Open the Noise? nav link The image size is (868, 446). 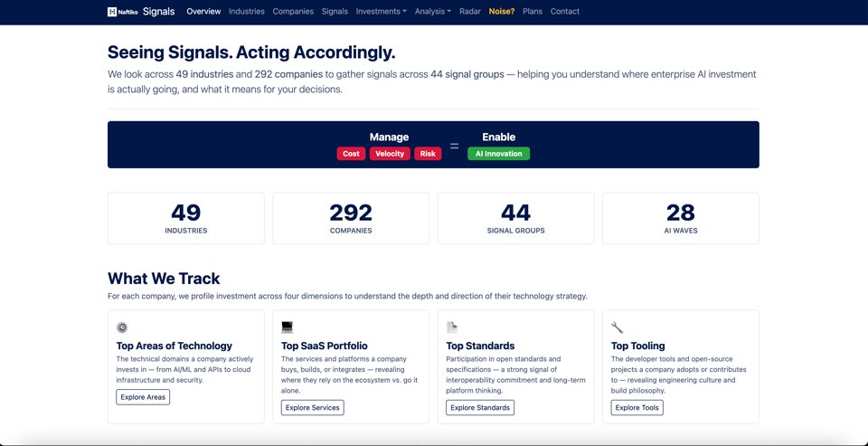tap(502, 12)
